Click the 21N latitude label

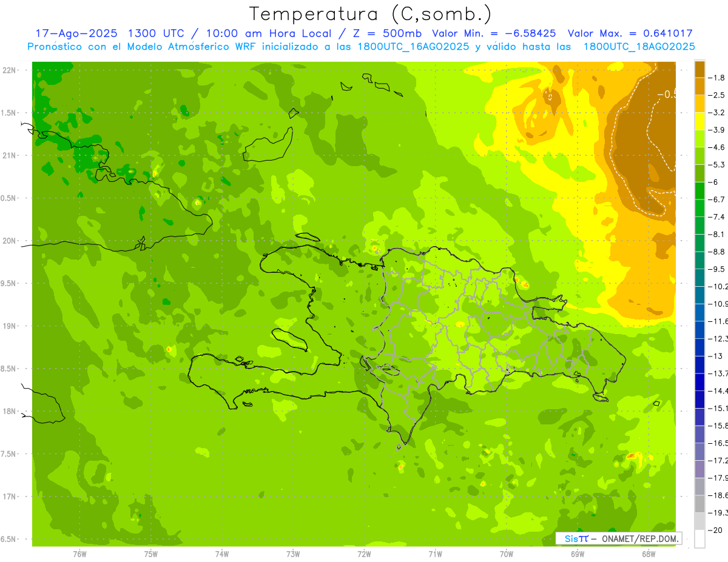click(x=9, y=155)
